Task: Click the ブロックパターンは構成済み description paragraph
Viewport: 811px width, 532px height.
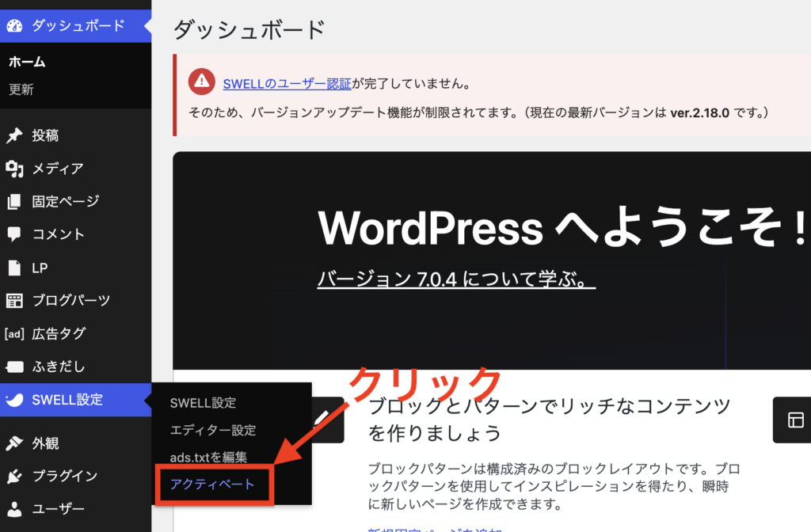Action: point(554,486)
